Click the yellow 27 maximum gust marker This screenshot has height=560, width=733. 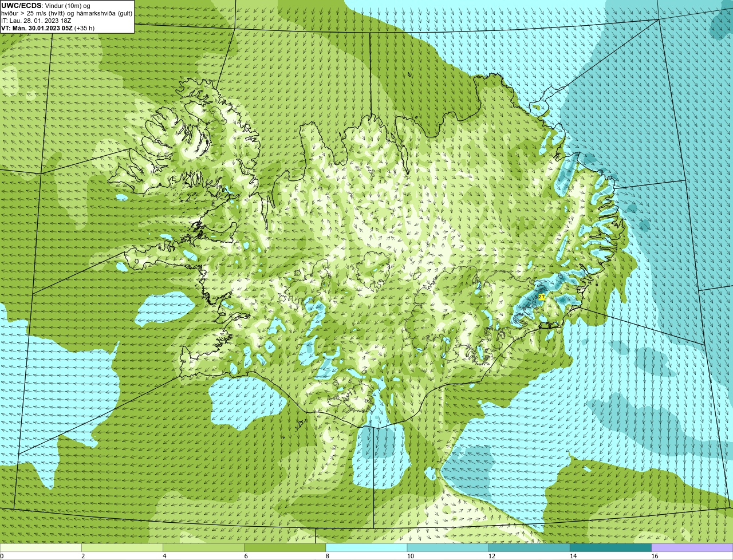[x=542, y=297]
